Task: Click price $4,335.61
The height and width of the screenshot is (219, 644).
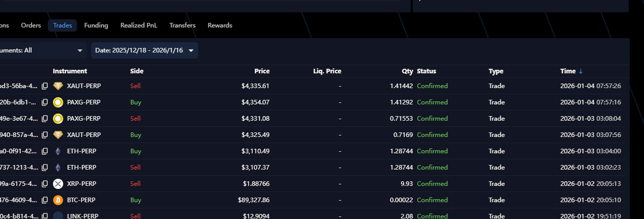Action: 255,86
